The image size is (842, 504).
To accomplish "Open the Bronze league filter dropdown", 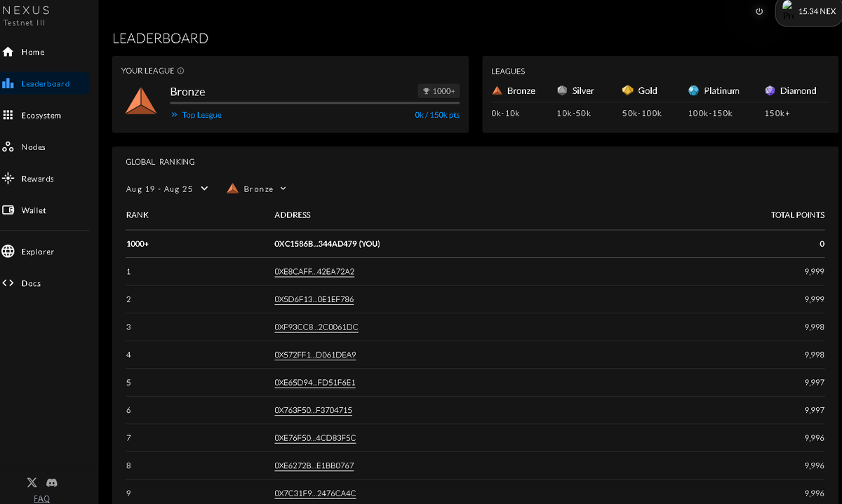I will tap(257, 189).
